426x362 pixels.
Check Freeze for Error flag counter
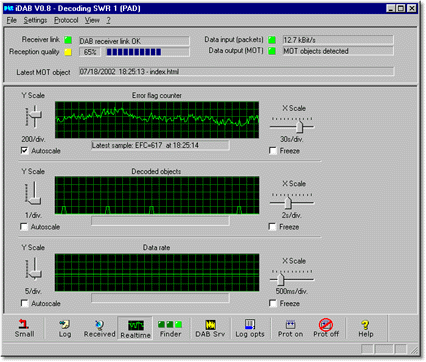[x=273, y=151]
